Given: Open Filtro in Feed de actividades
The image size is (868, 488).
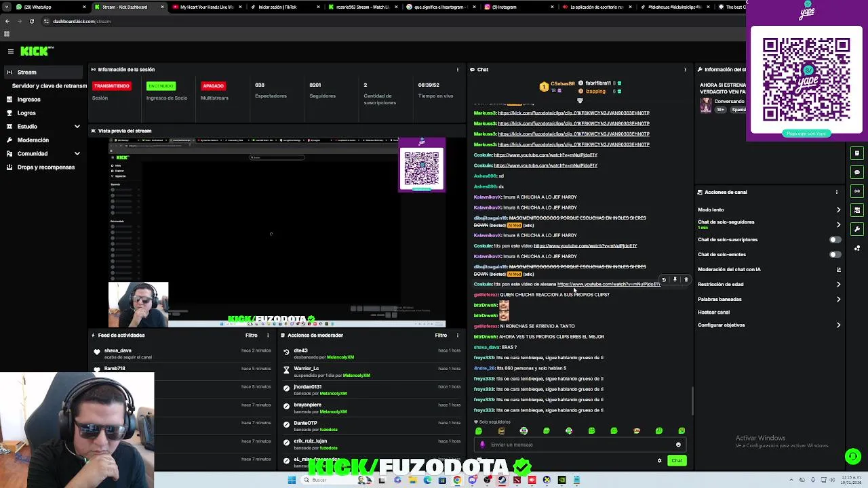Looking at the screenshot, I should tap(252, 335).
